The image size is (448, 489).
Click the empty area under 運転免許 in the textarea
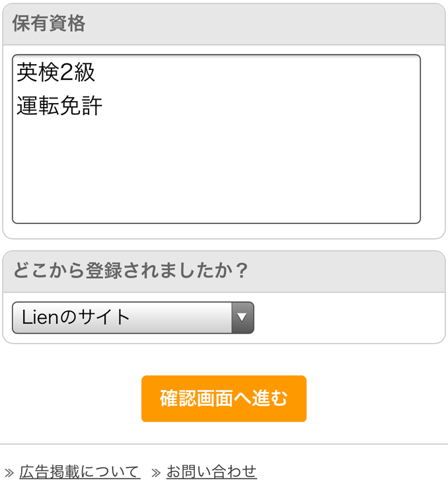[x=216, y=170]
